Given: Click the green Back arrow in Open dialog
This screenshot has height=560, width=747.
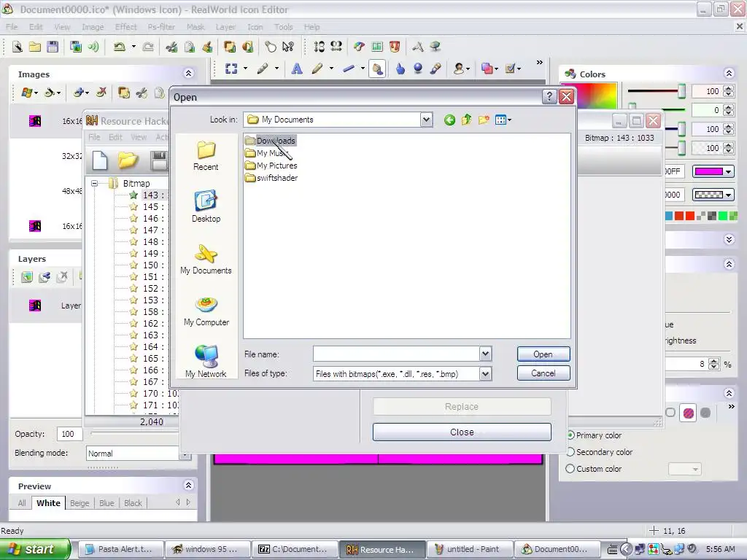Looking at the screenshot, I should click(x=449, y=120).
